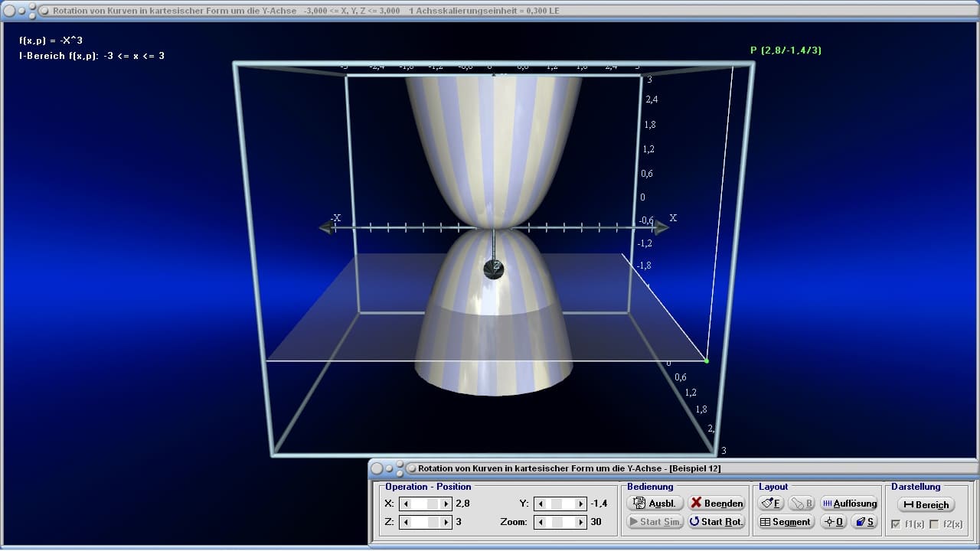This screenshot has width=980, height=551.
Task: Click the greyed Start Sim. button
Action: coord(655,522)
